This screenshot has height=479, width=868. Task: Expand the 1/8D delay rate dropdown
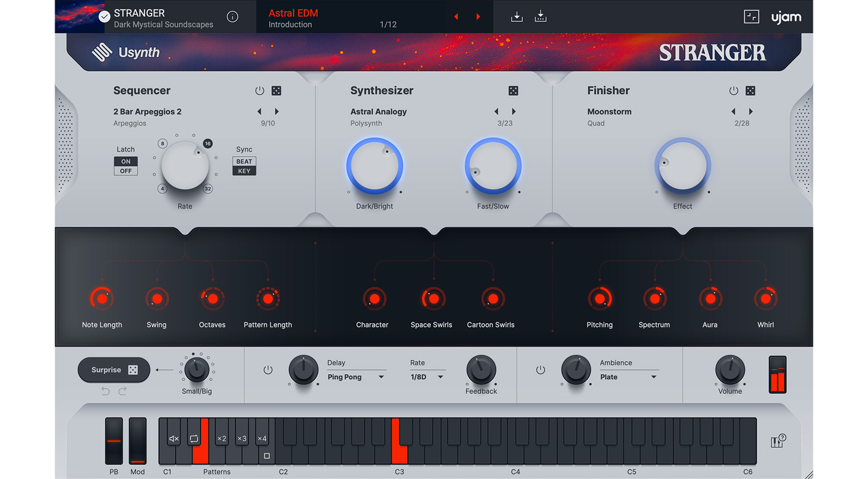click(x=427, y=377)
